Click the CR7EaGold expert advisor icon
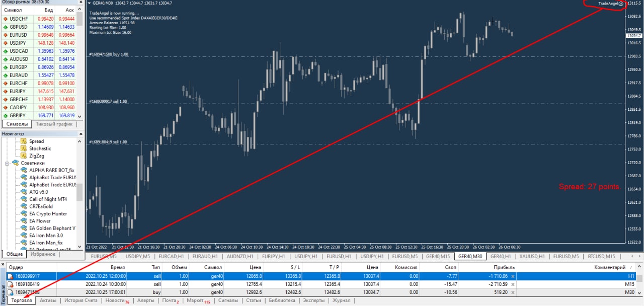This screenshot has height=306, width=644. point(24,206)
